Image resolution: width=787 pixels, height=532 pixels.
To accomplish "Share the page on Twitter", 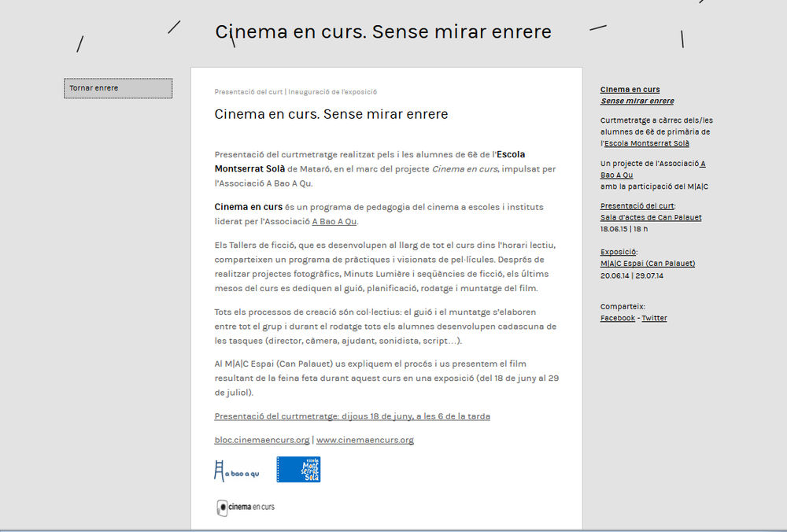I will tap(654, 318).
